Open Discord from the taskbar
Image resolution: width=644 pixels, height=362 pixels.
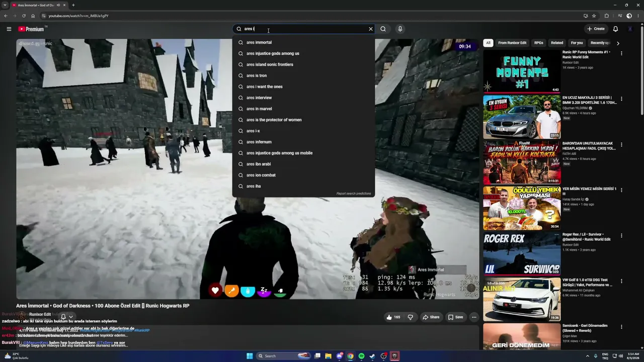340,356
